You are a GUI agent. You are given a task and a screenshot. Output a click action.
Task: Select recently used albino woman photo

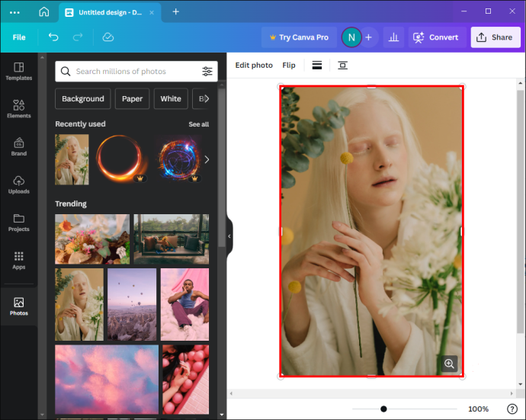[x=72, y=159]
